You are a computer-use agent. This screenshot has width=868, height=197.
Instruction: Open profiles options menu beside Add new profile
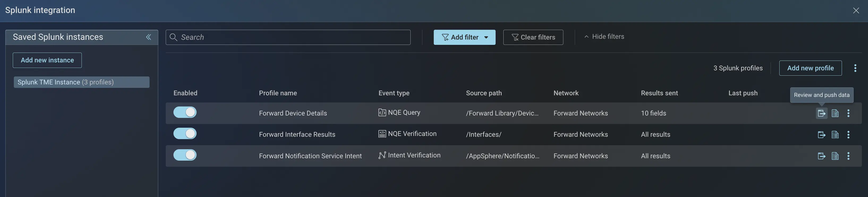(x=855, y=68)
